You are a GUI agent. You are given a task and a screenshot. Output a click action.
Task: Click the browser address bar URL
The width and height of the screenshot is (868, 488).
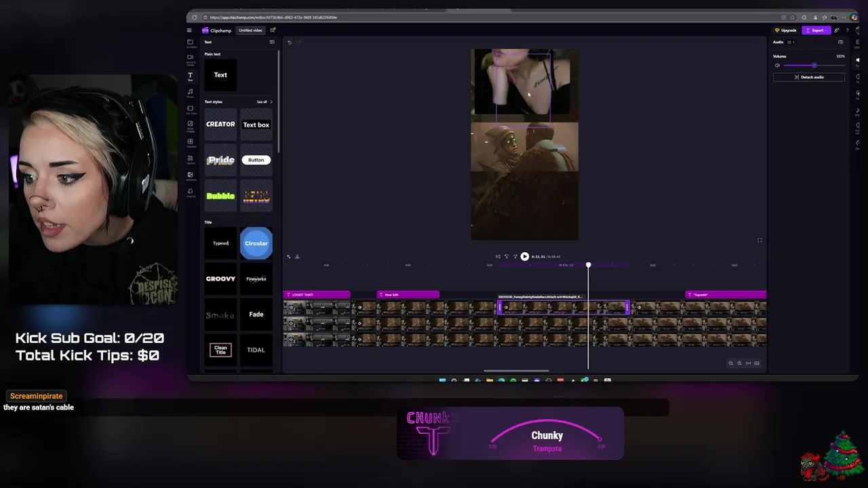[273, 18]
